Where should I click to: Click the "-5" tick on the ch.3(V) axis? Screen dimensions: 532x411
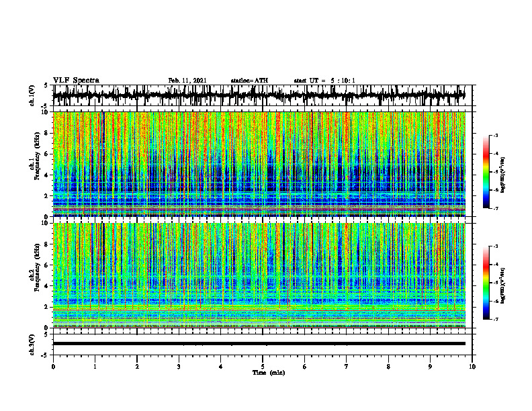44,355
